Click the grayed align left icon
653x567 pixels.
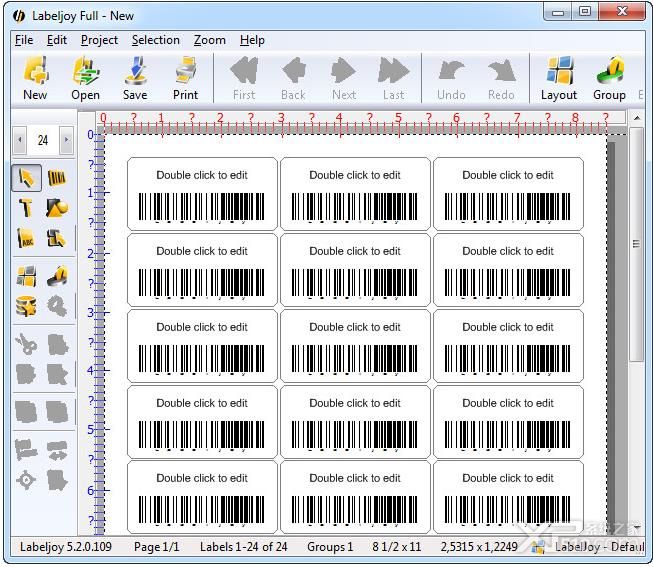tap(26, 450)
